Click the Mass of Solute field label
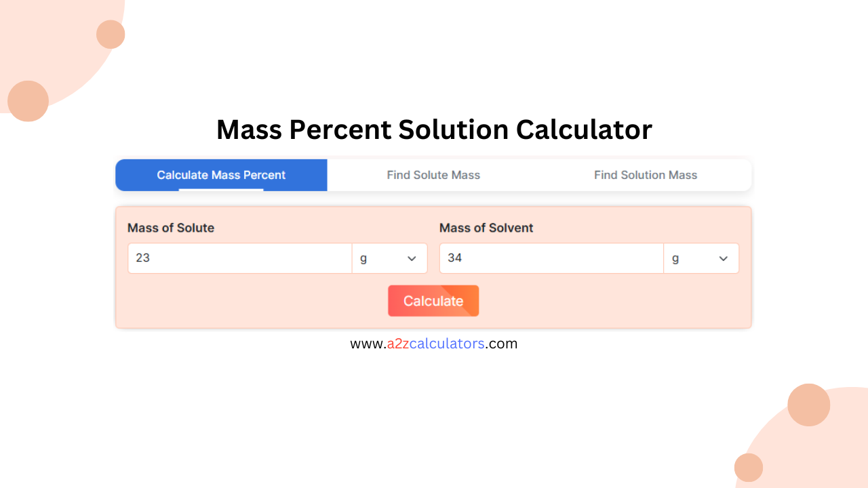This screenshot has height=488, width=868. pos(171,228)
